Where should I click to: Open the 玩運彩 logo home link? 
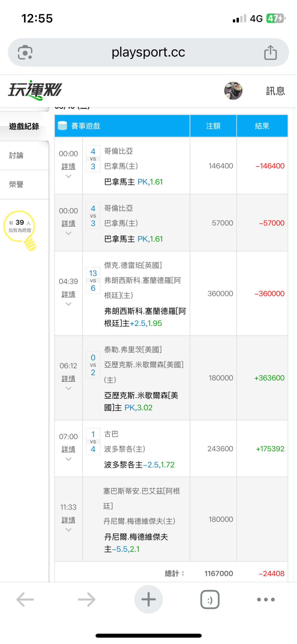35,90
